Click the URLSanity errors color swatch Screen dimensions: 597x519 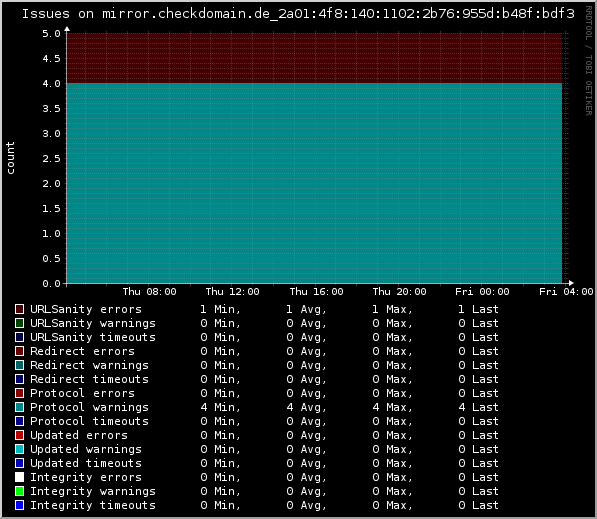click(x=19, y=309)
